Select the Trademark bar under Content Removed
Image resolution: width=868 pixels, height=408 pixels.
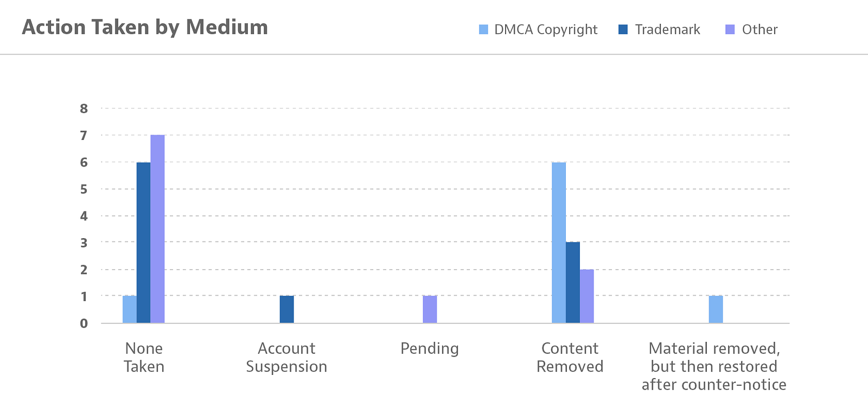(573, 282)
